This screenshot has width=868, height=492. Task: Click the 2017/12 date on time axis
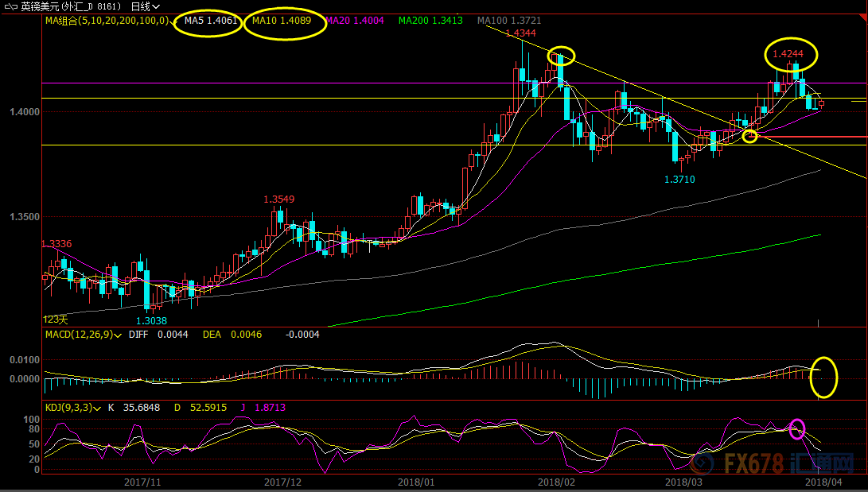(x=282, y=482)
